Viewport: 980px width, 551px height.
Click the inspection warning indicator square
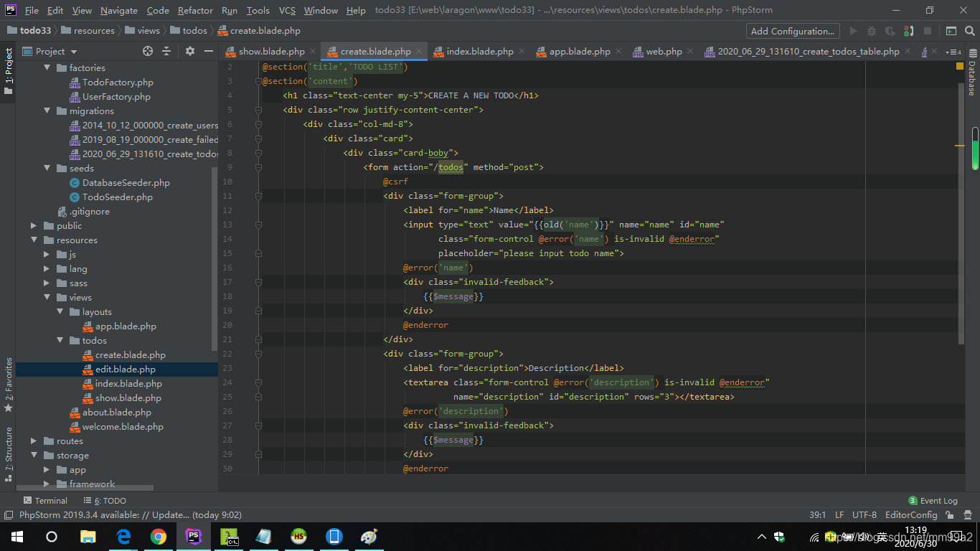click(960, 66)
